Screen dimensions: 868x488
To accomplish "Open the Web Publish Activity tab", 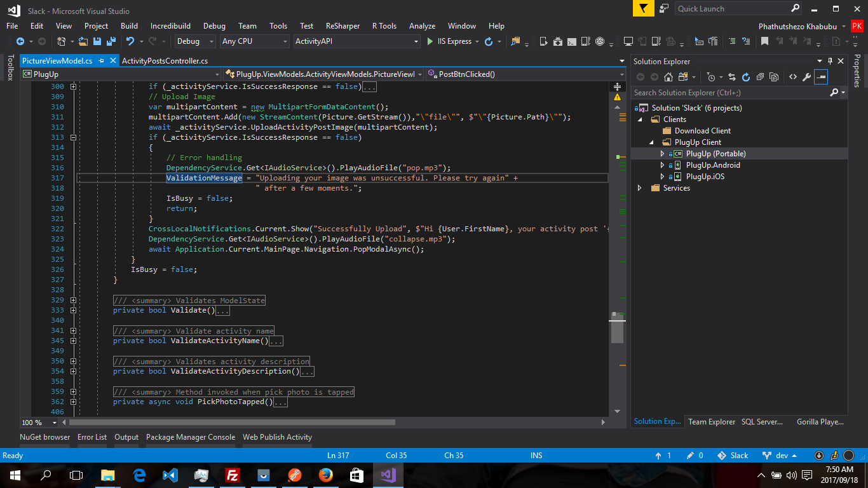I will pos(277,437).
